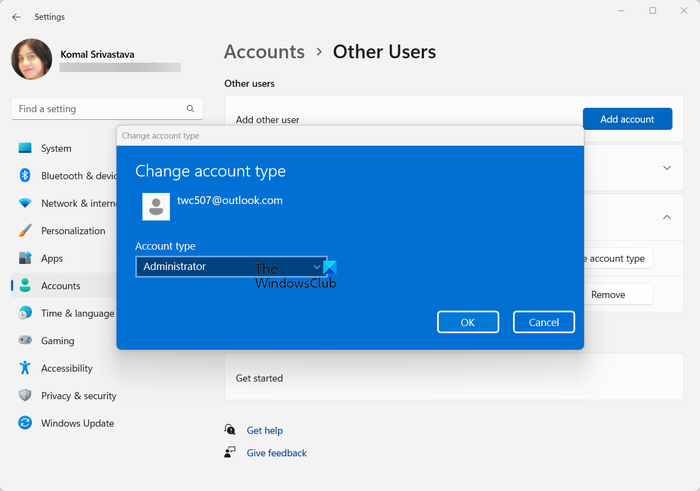This screenshot has height=491, width=700.
Task: Click the System monitor icon in sidebar
Action: coord(25,148)
